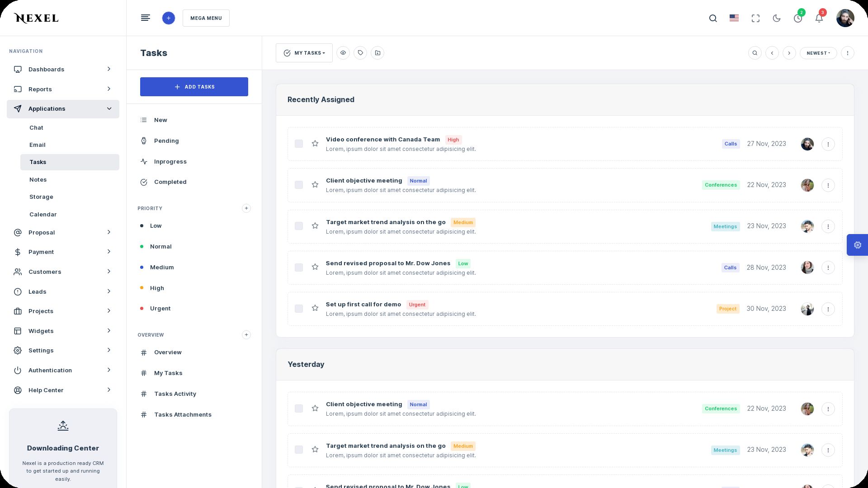Screen dimensions: 868x488
Task: Select the Inprogress task filter
Action: coord(170,161)
